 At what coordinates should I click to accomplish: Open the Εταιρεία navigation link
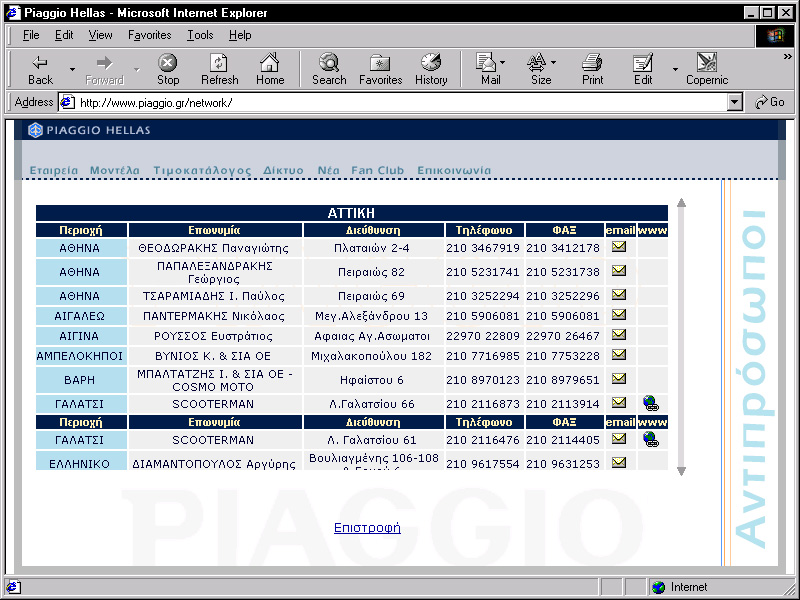[54, 170]
